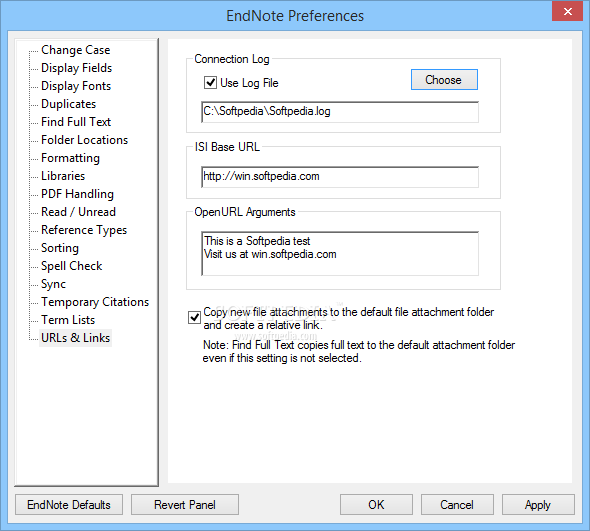Screen dimensions: 590x531
Task: Select Term Lists category
Action: [68, 320]
